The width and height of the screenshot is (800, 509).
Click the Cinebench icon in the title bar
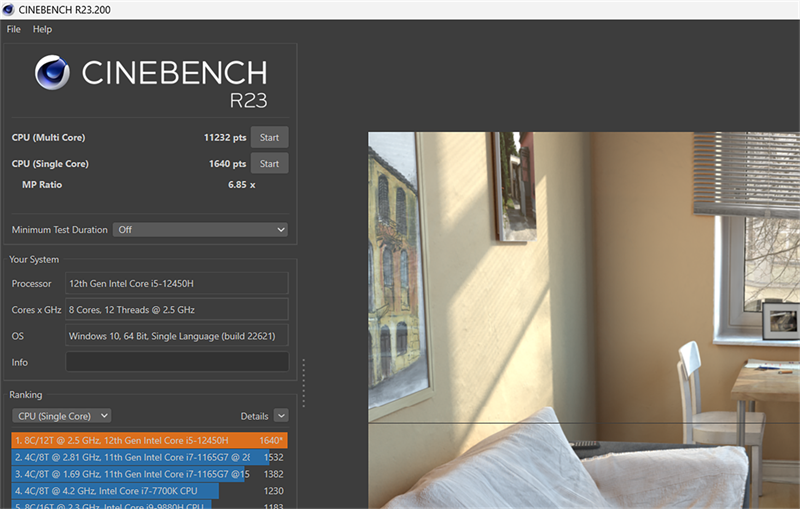8,9
